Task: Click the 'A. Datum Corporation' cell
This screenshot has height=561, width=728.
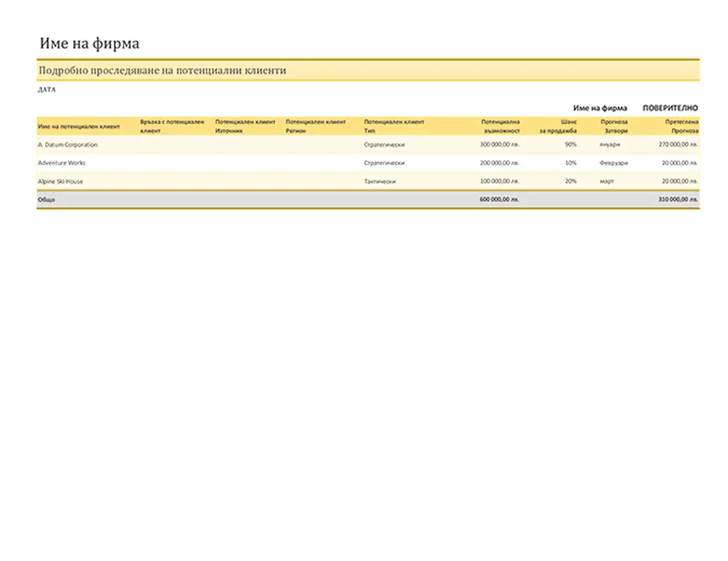Action: 67,144
